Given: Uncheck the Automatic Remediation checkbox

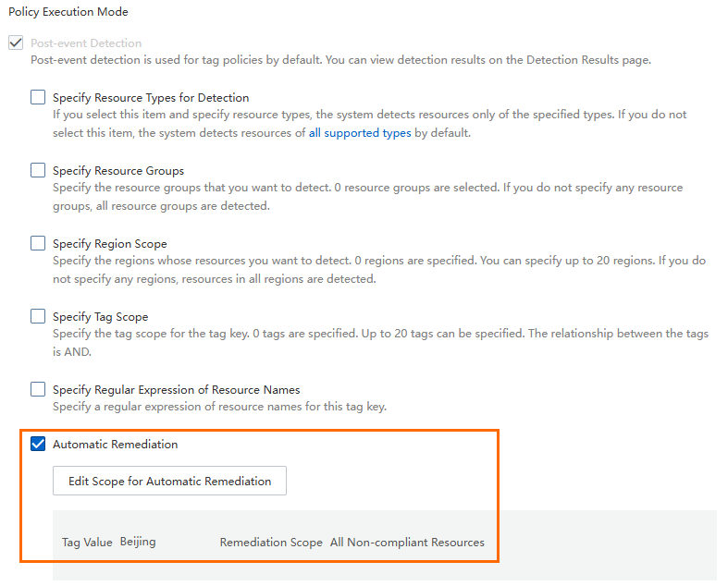Looking at the screenshot, I should [38, 444].
